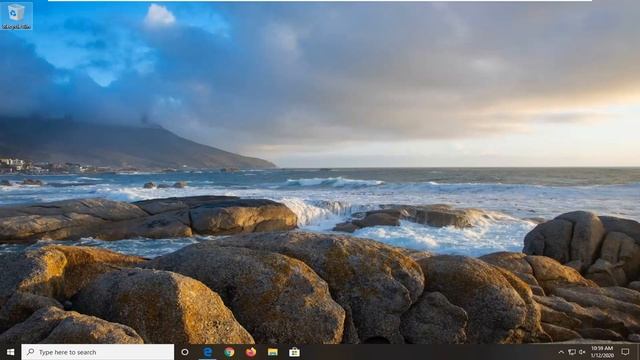Open the clock and date flyout

click(x=602, y=352)
